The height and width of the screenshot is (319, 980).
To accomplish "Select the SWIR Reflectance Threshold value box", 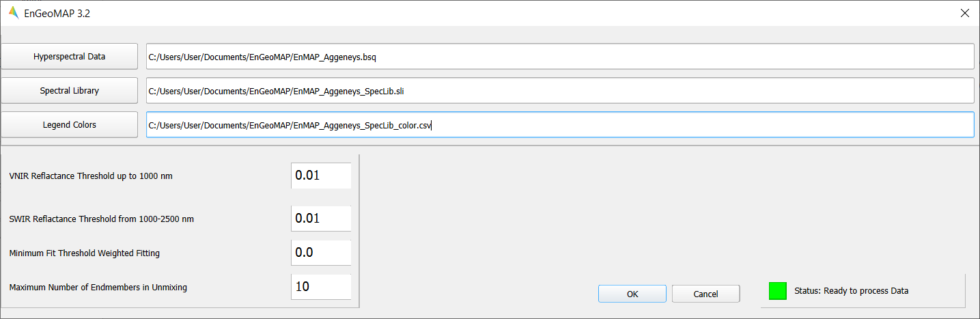I will (x=321, y=219).
